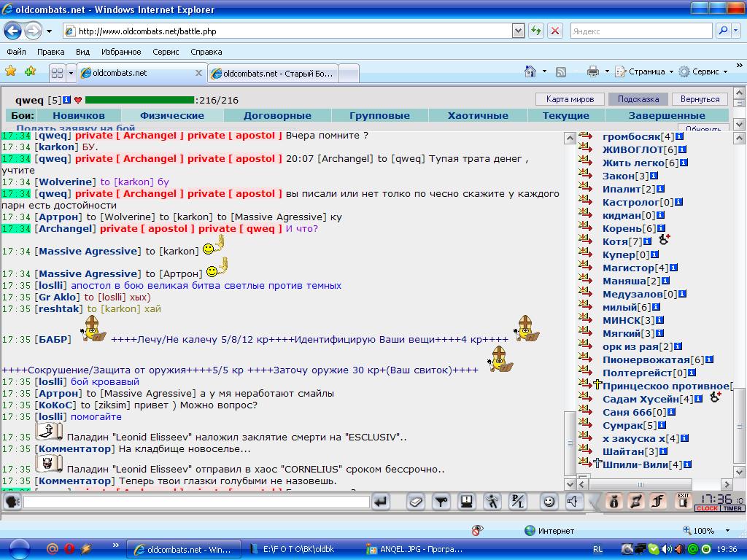Click the injury icon next to Котя
This screenshot has height=560, width=747.
point(665,239)
